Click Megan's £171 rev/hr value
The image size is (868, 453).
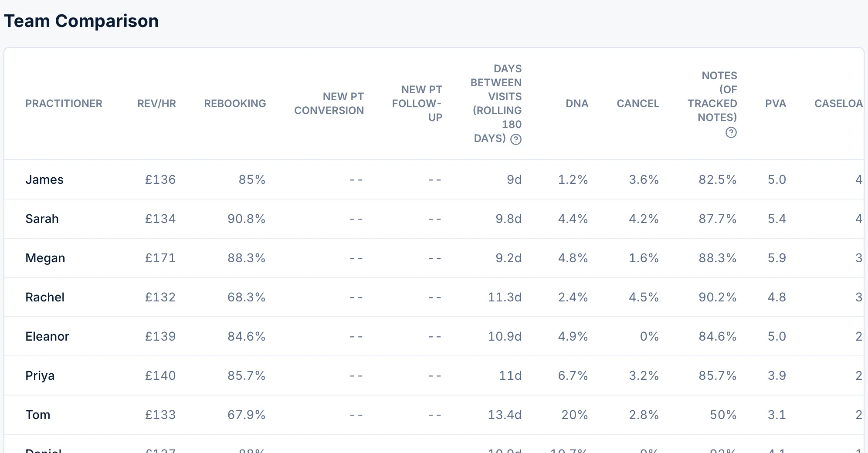coord(160,258)
